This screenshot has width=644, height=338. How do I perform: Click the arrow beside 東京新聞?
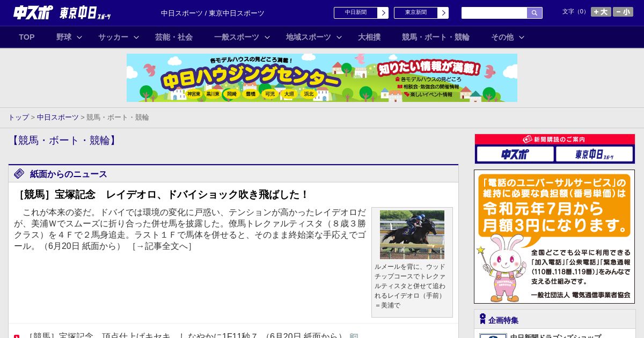(x=443, y=13)
